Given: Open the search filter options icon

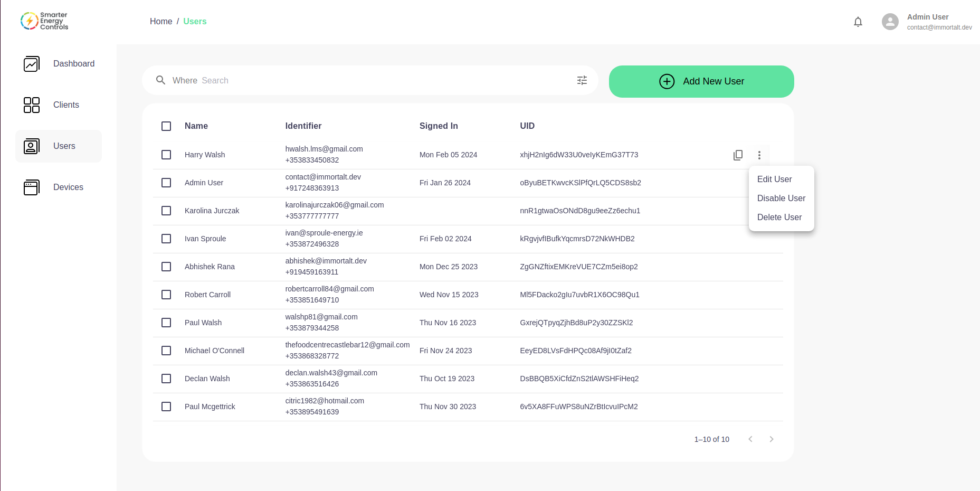Looking at the screenshot, I should [582, 80].
